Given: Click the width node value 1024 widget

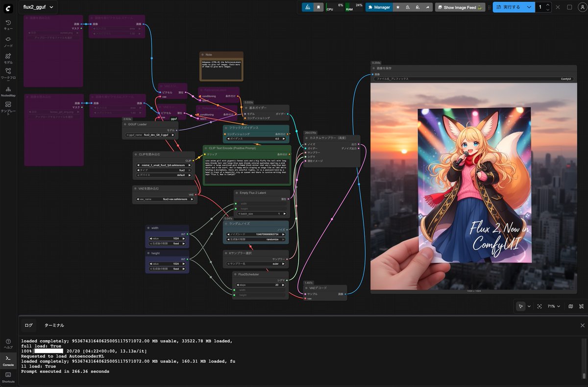Looking at the screenshot, I should (x=167, y=238).
